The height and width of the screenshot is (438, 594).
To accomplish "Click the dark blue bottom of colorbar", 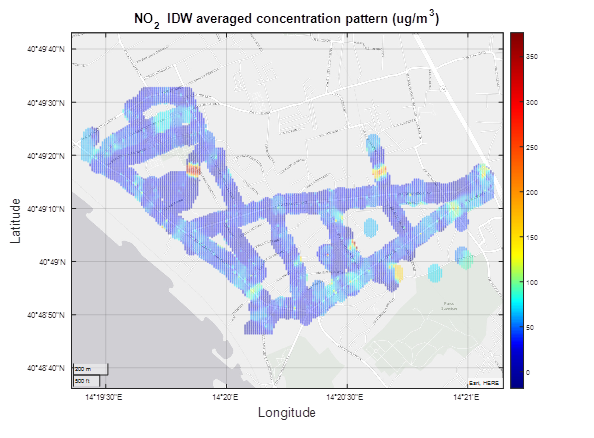I will point(517,383).
